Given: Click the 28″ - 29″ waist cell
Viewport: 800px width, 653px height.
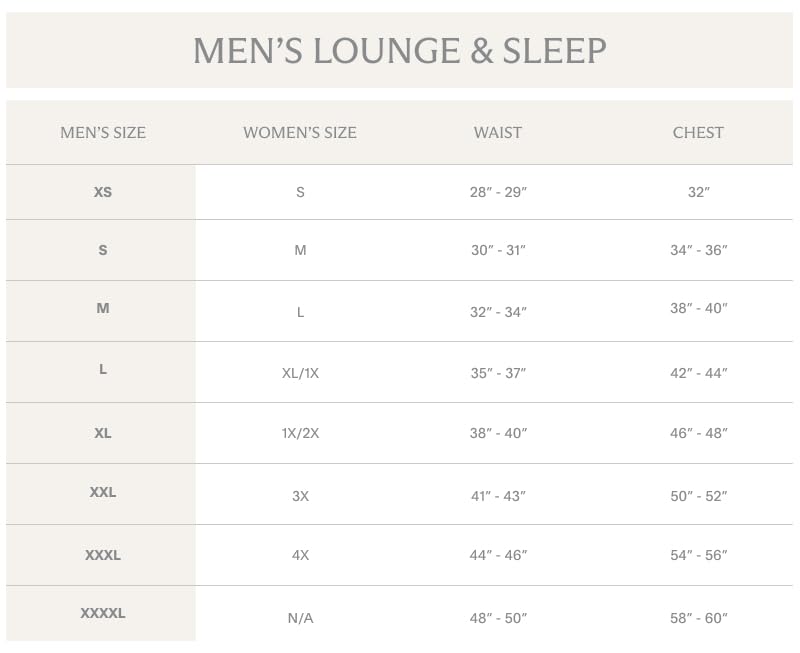Looking at the screenshot, I should (x=498, y=192).
